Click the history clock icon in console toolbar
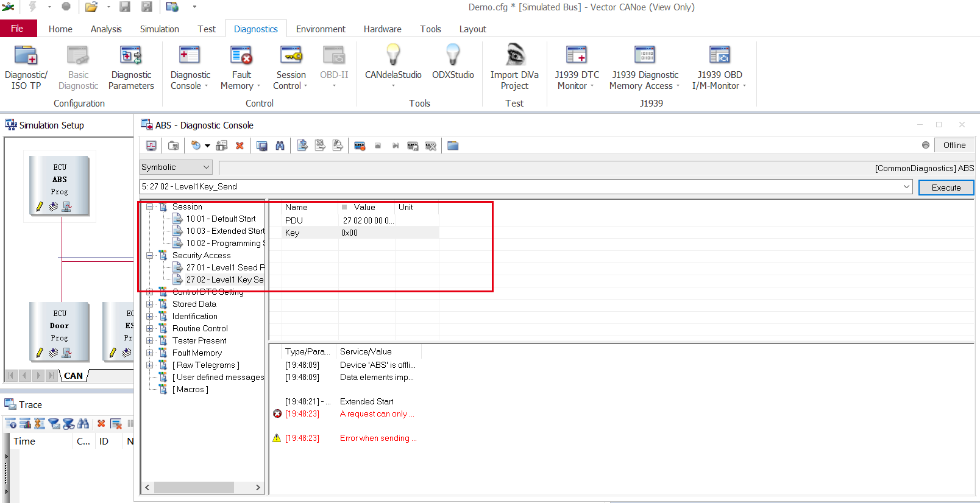Viewport: 980px width, 503px height. tap(196, 146)
